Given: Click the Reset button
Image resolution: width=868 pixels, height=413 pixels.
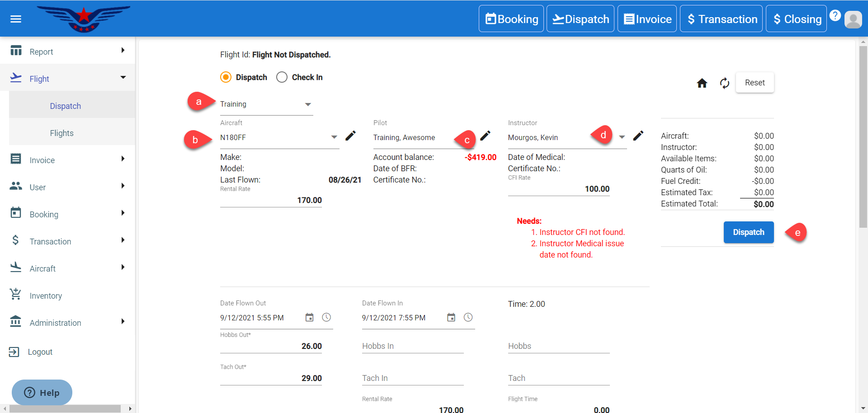Looking at the screenshot, I should tap(755, 83).
